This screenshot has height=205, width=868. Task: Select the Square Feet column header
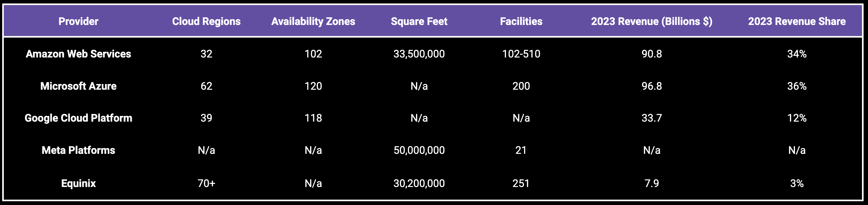(419, 21)
